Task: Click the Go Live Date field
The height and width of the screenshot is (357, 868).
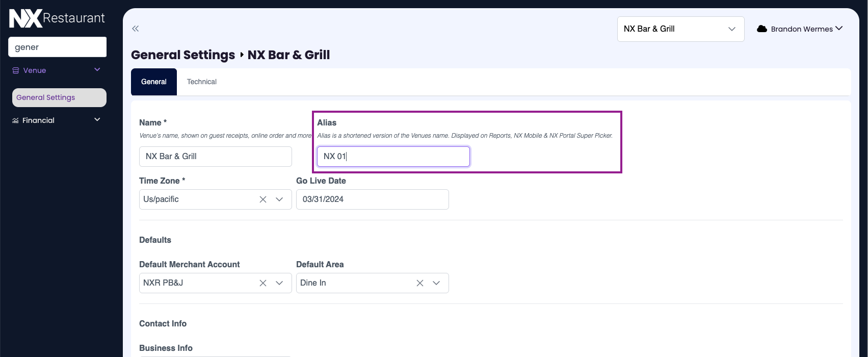Action: pos(372,199)
